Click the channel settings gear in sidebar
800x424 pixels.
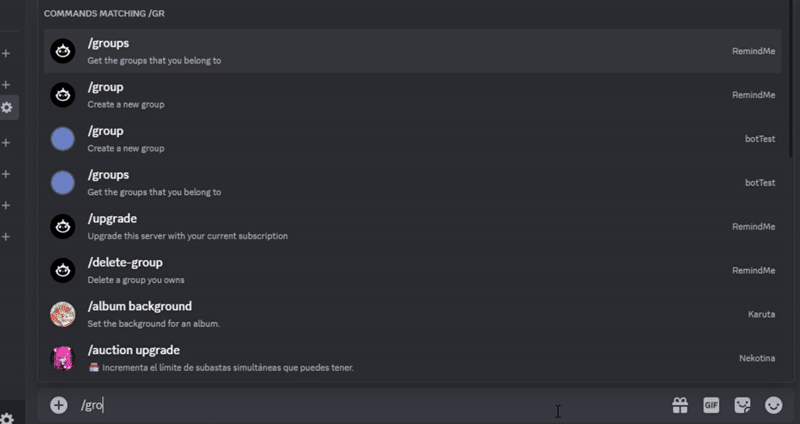[x=7, y=107]
